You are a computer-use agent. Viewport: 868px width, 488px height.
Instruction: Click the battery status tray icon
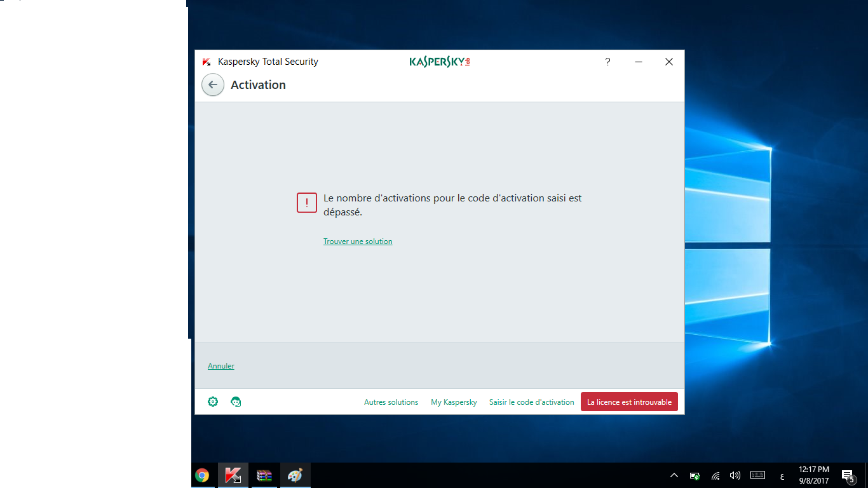695,475
